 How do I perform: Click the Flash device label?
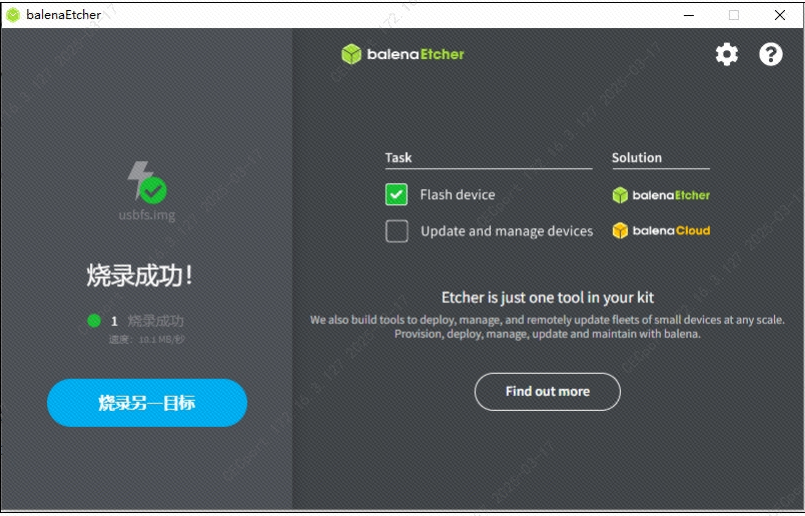click(x=457, y=195)
